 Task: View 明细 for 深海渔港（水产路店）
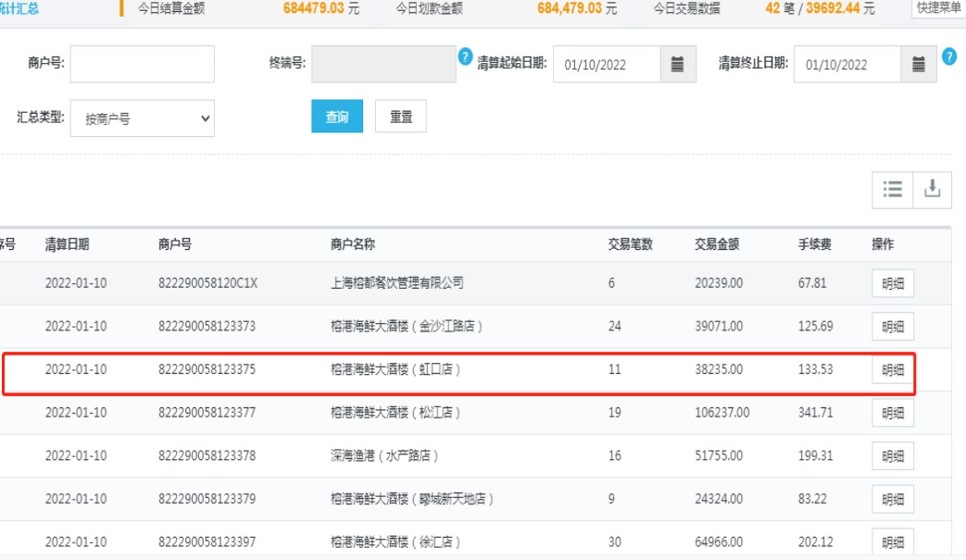coord(893,456)
